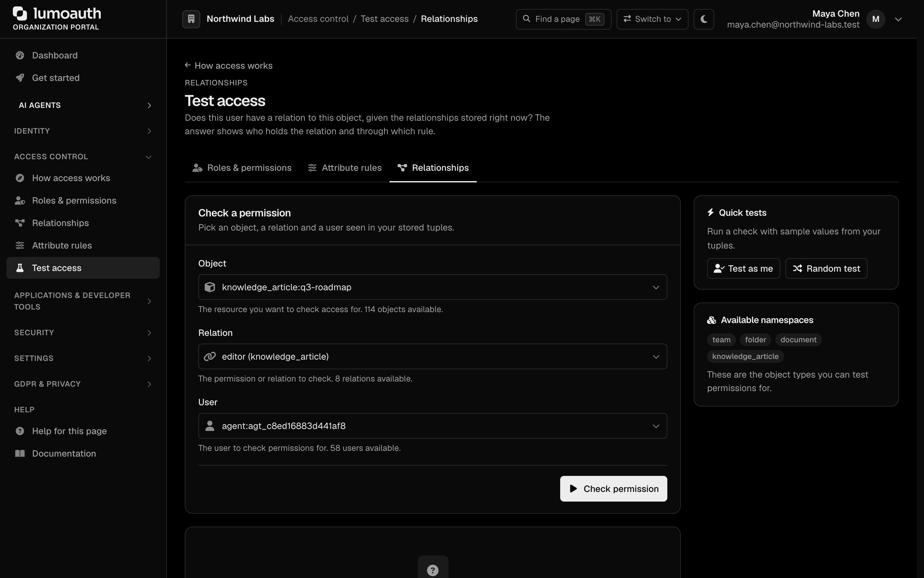Click the Northwind Labs building icon
The height and width of the screenshot is (578, 924).
click(x=191, y=19)
